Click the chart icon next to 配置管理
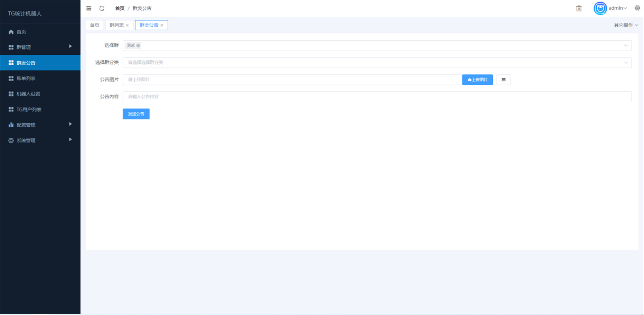This screenshot has width=644, height=315. (x=11, y=125)
